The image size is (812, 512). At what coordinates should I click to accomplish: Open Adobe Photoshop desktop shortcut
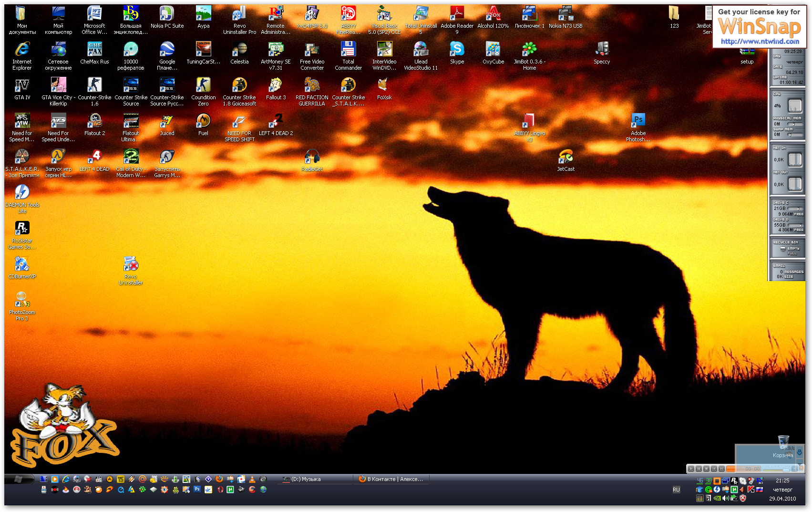pyautogui.click(x=638, y=121)
